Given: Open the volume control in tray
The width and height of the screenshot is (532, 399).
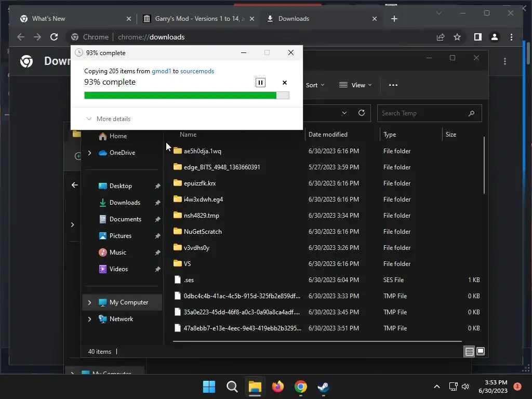Looking at the screenshot, I should (x=465, y=387).
